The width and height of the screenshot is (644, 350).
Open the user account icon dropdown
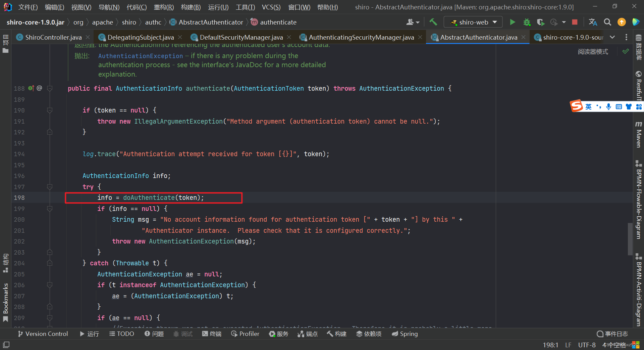413,22
